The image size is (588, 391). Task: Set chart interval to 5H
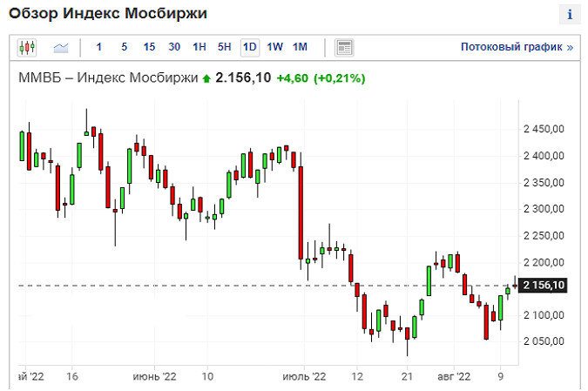tap(225, 47)
